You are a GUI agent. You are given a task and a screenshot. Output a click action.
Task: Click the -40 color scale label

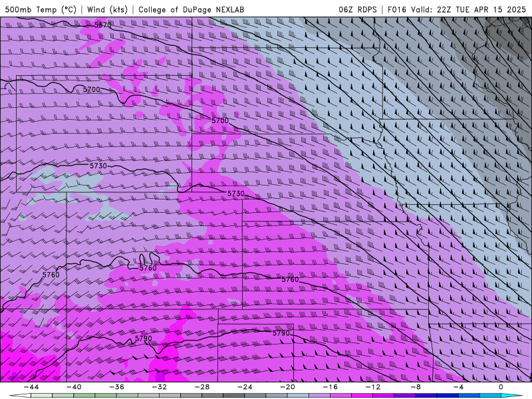pyautogui.click(x=74, y=387)
